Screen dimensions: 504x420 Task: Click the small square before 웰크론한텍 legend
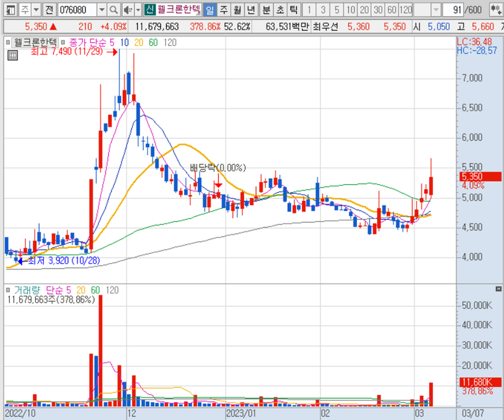click(8, 42)
